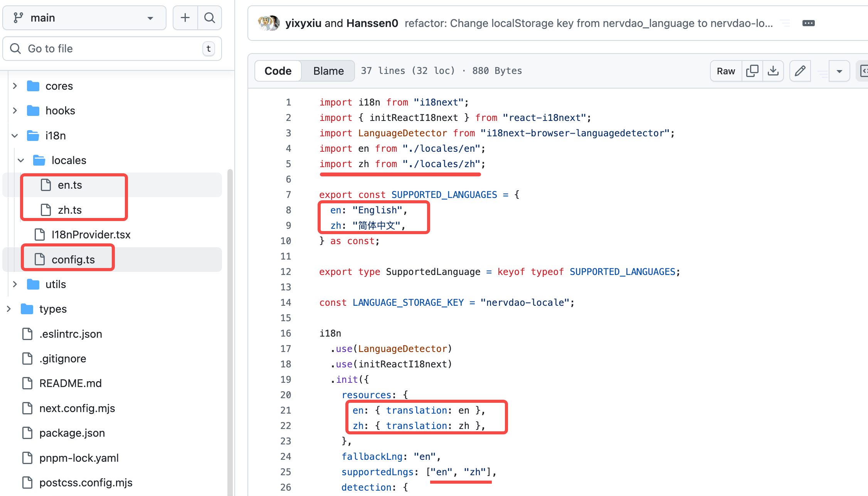Viewport: 868px width, 496px height.
Task: Click the add file plus icon
Action: pos(185,18)
